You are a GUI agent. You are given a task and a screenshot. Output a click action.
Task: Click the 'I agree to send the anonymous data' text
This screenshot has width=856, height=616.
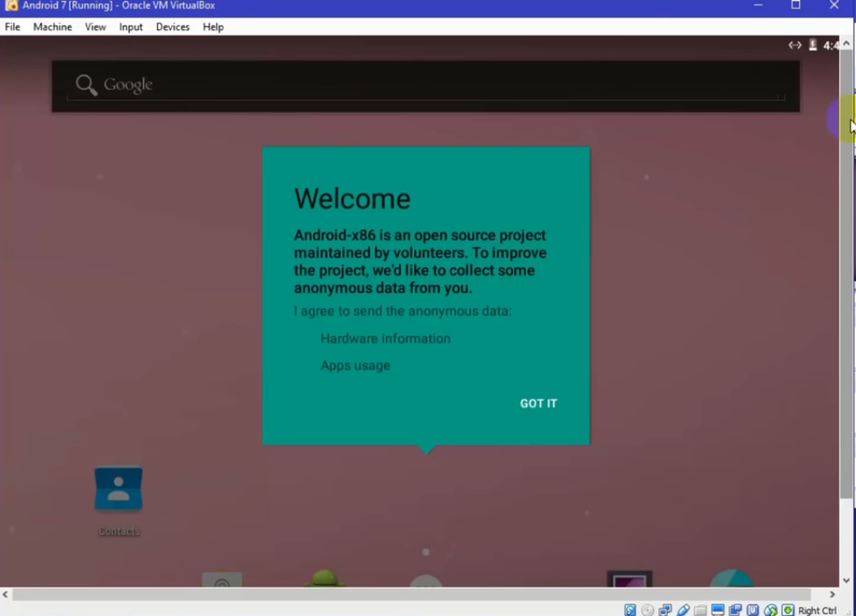(x=402, y=311)
